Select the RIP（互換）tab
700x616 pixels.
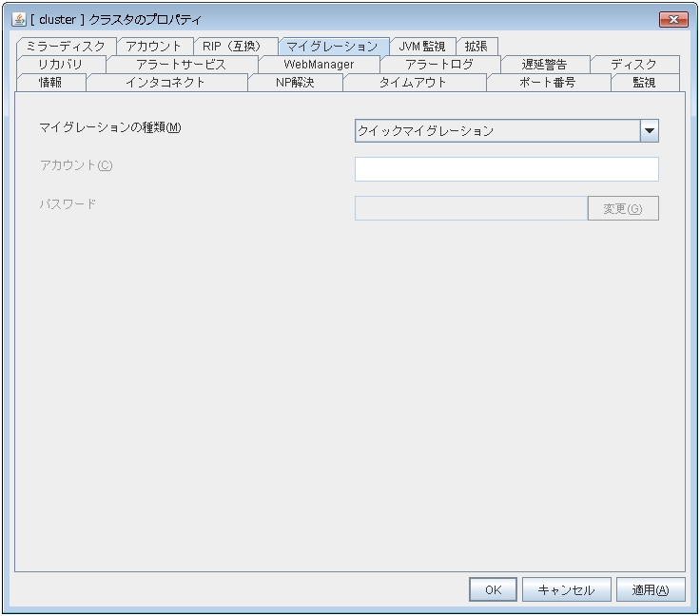tap(235, 47)
